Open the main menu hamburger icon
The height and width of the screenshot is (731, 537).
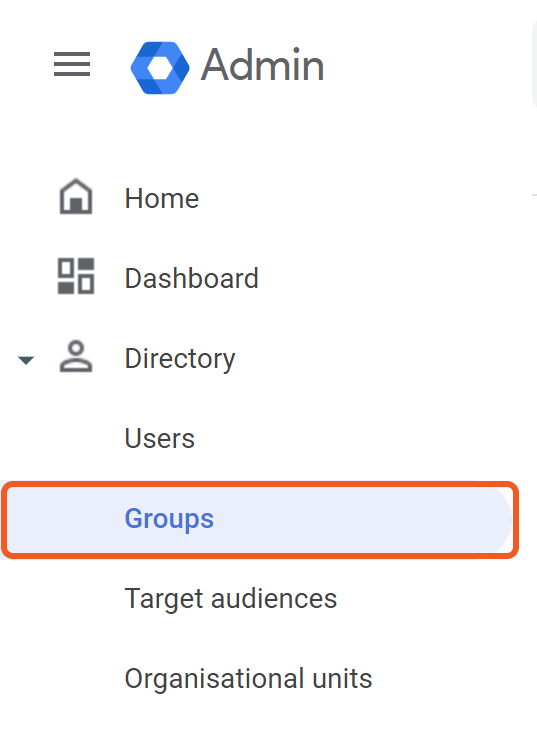72,64
